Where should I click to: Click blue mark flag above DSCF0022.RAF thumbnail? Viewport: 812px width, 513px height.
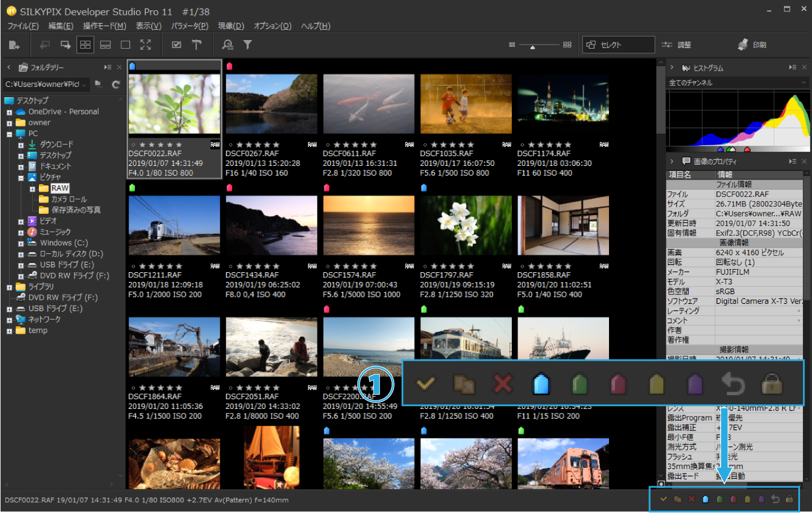point(132,66)
